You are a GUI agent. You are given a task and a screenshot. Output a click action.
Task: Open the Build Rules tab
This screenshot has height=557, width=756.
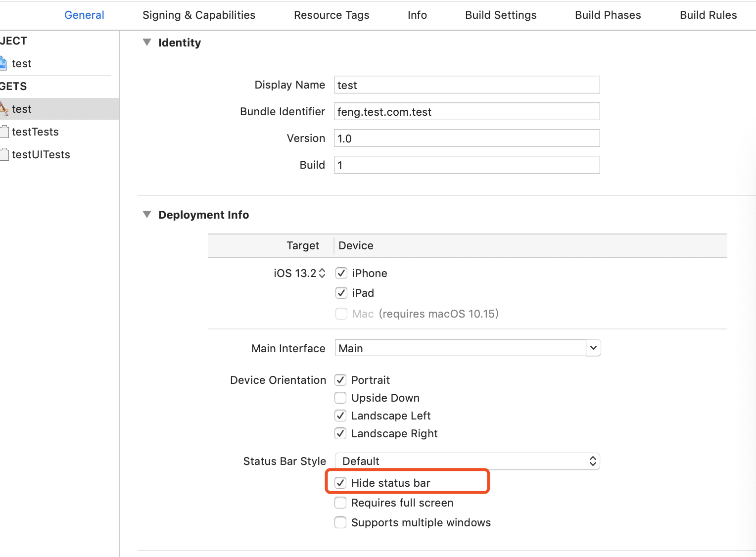[708, 15]
